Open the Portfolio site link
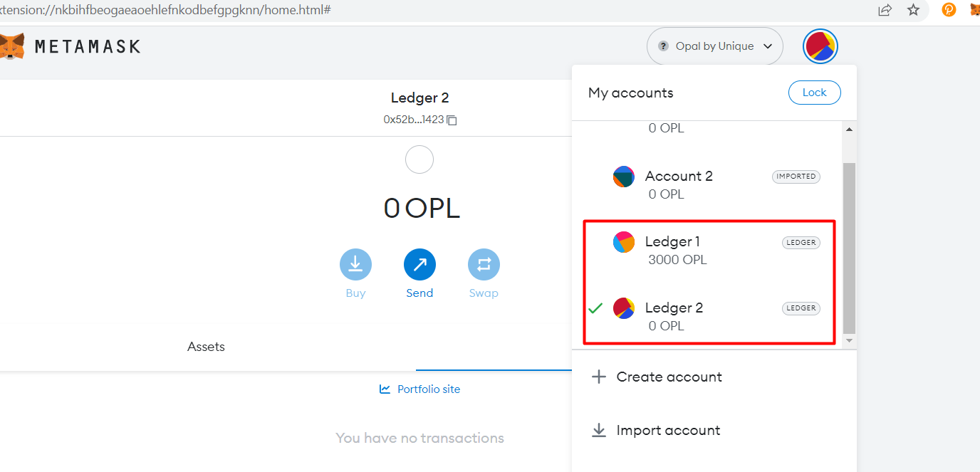Image resolution: width=980 pixels, height=472 pixels. (x=420, y=389)
